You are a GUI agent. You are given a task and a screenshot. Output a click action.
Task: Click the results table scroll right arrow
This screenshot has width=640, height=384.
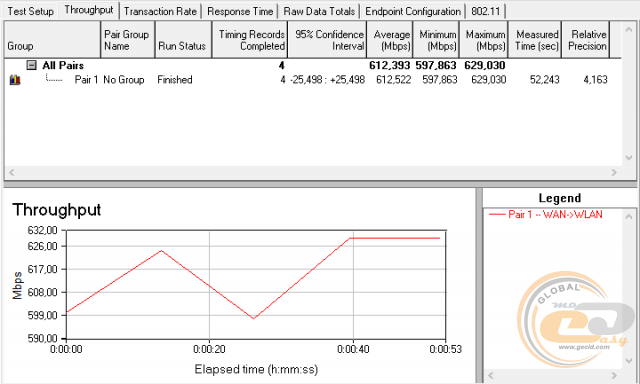point(614,172)
